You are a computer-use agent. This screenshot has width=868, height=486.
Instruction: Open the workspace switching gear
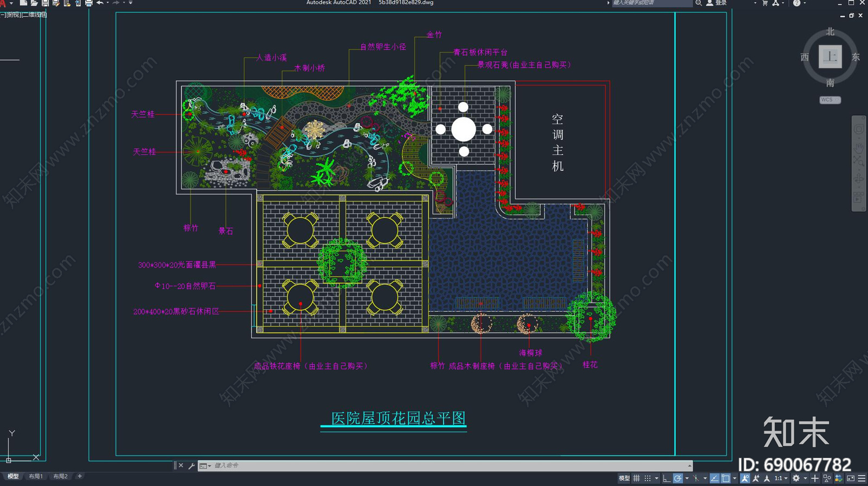point(796,478)
